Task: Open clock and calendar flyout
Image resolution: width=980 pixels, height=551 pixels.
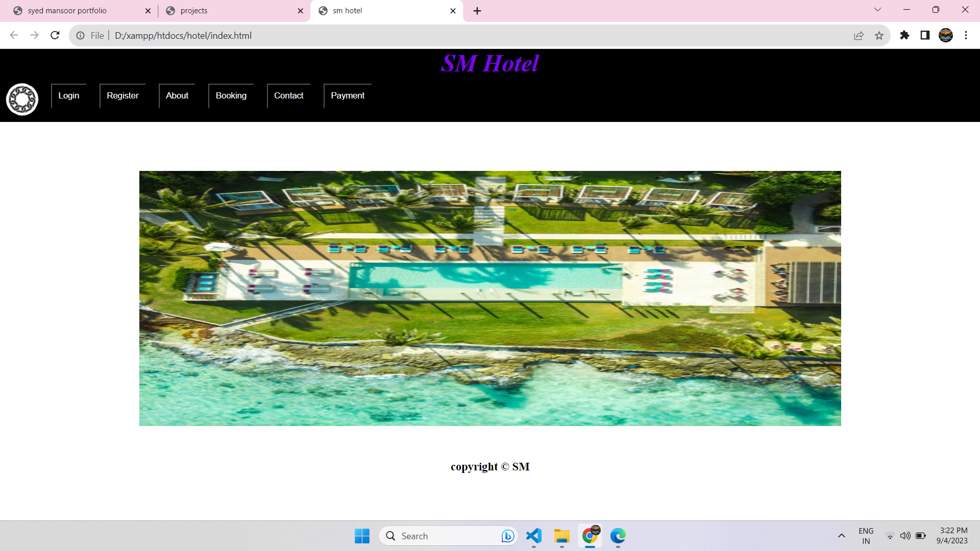Action: point(952,536)
